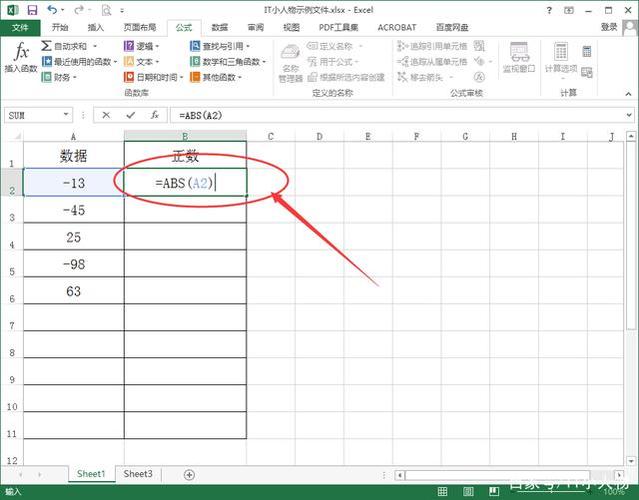Open the AutoSum sigma function
The image size is (639, 500).
[x=64, y=46]
